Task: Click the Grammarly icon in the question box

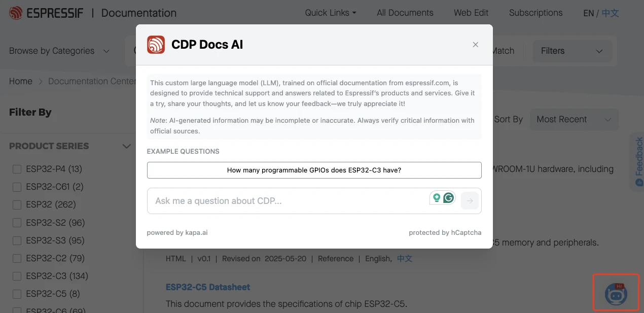Action: tap(448, 197)
